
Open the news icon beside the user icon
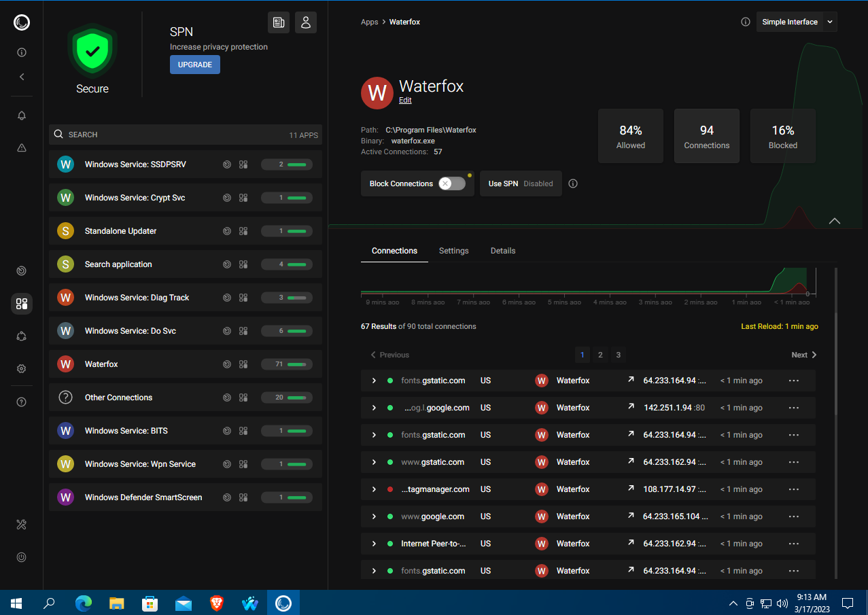[279, 22]
